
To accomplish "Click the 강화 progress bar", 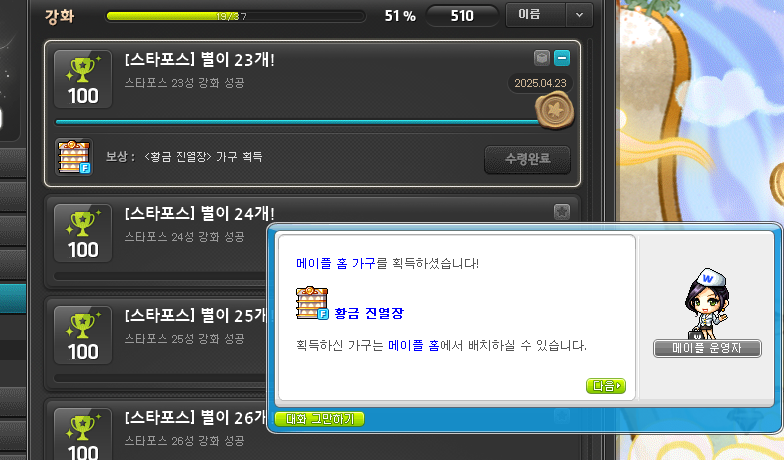I will 236,16.
